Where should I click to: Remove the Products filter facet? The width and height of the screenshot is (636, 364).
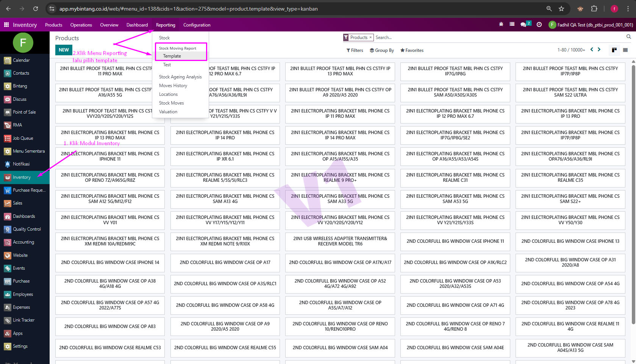tap(370, 37)
